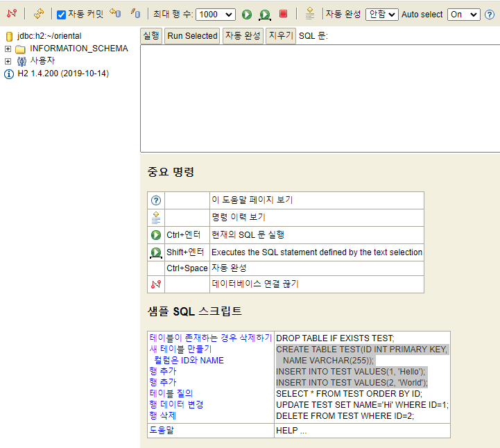This screenshot has height=448, width=500.
Task: Click the green run SQL icon in toolbar
Action: tap(246, 15)
